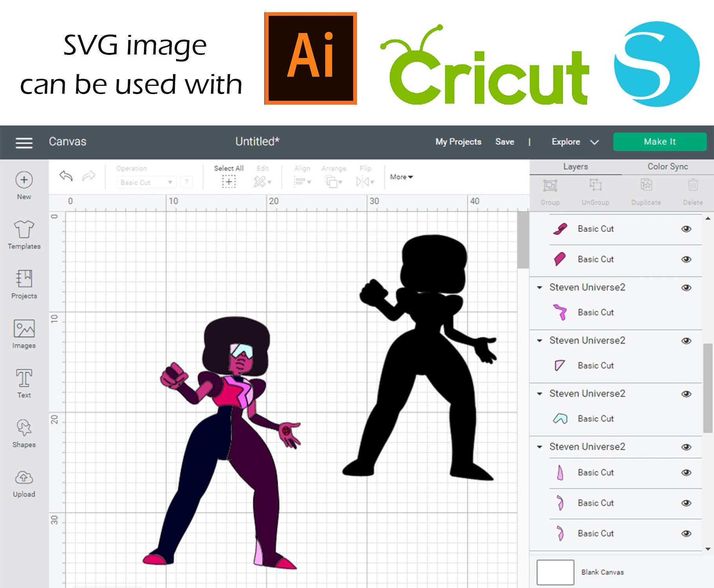
Task: Click the New project icon
Action: coord(24,180)
